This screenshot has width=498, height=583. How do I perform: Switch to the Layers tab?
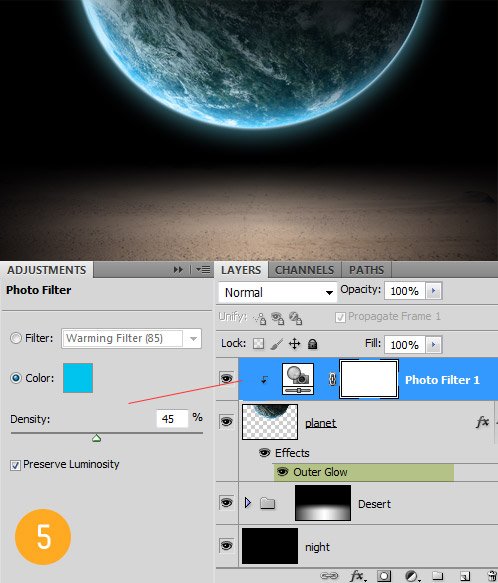click(x=241, y=270)
